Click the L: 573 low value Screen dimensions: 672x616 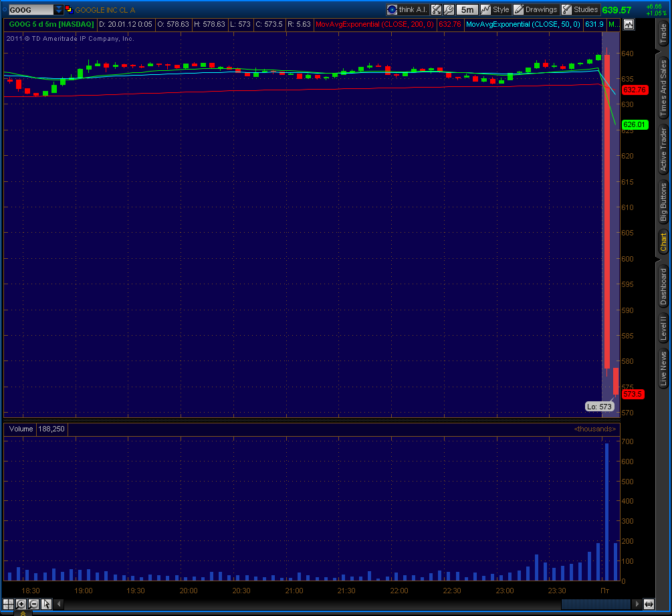pyautogui.click(x=240, y=25)
